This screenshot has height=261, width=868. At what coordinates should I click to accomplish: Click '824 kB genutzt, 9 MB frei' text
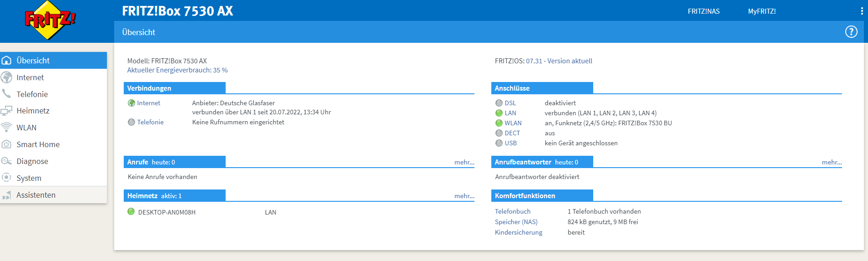click(603, 222)
